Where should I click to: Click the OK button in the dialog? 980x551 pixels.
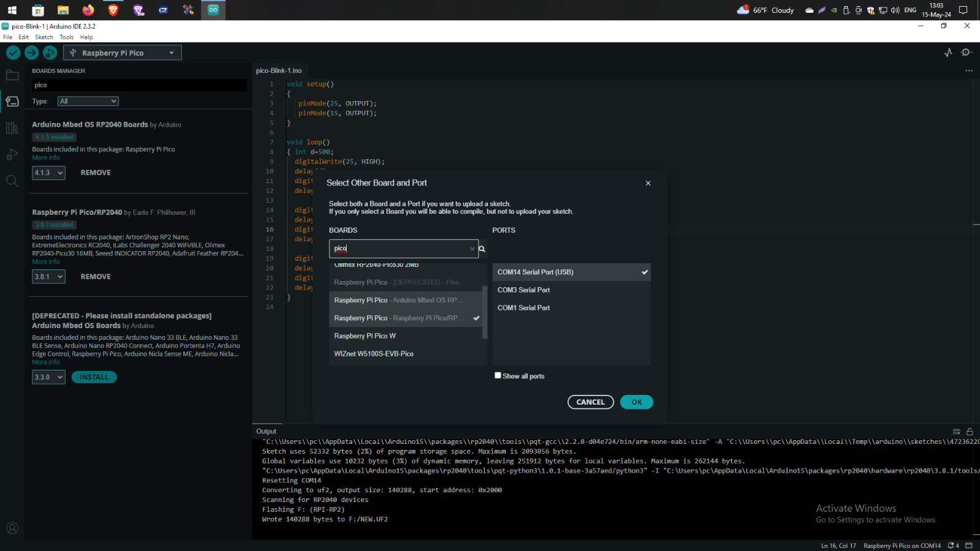(636, 402)
